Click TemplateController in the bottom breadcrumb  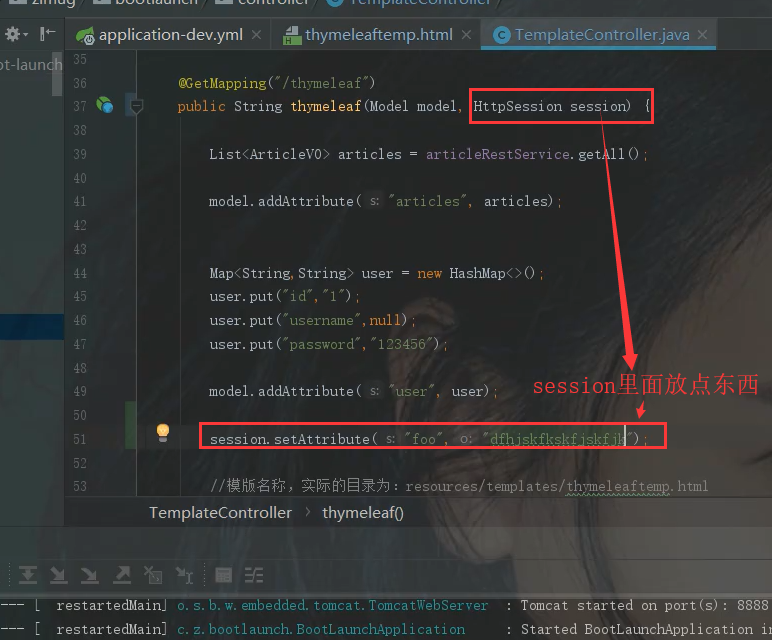(220, 513)
